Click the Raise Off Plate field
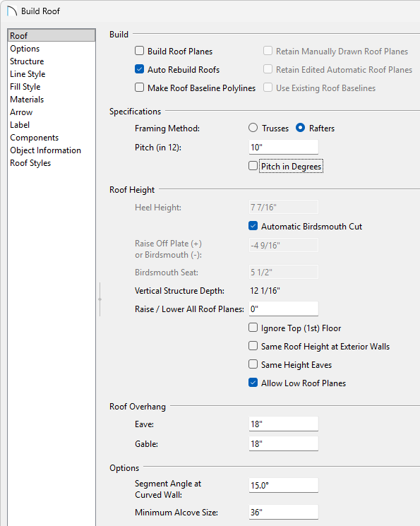 284,245
